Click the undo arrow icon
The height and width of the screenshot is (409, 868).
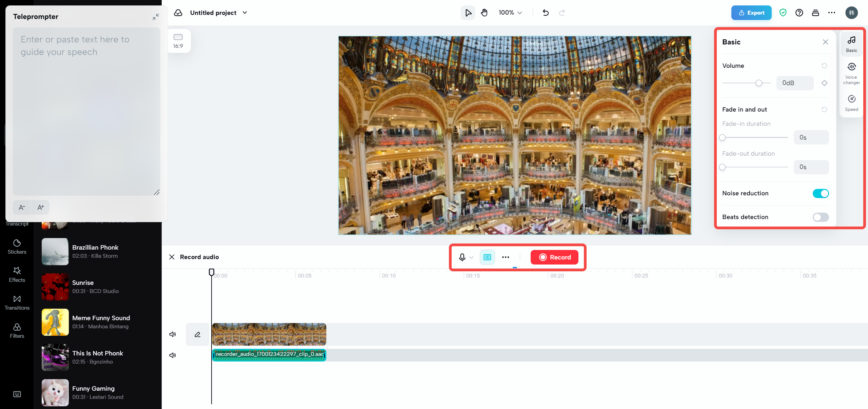coord(546,13)
